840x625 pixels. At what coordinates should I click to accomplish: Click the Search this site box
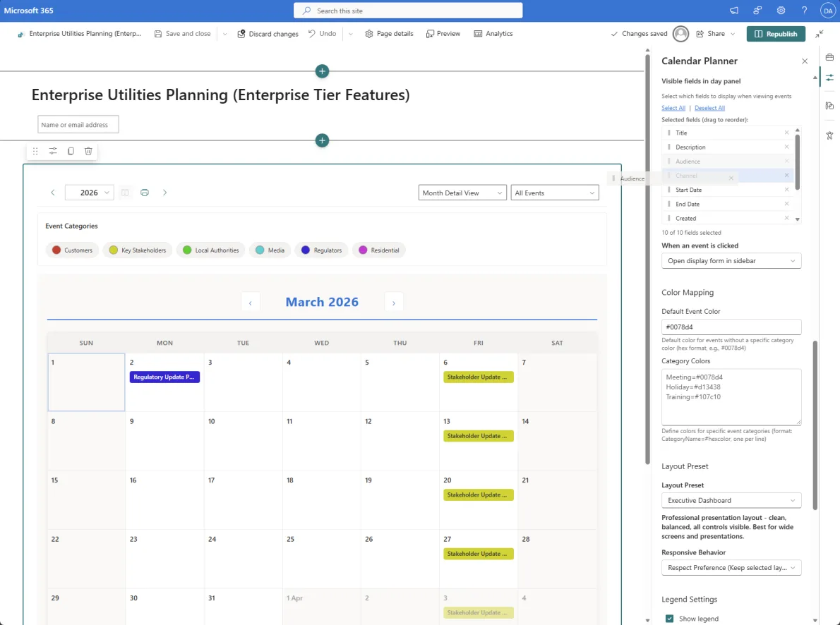[408, 10]
